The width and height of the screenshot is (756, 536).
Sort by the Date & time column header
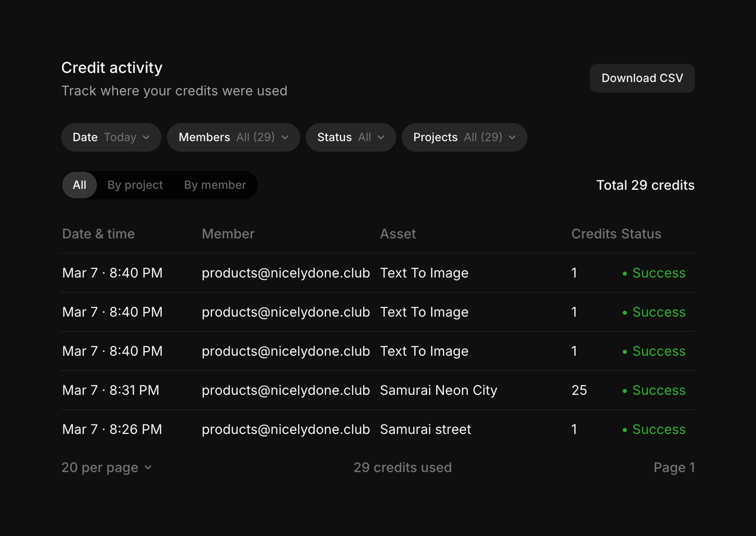tap(98, 234)
